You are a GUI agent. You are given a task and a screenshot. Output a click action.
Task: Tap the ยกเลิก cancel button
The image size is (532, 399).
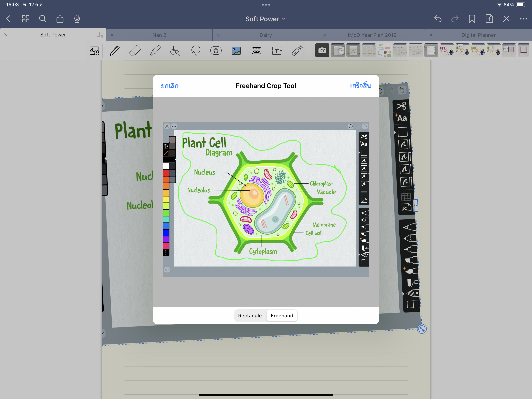[x=170, y=86]
